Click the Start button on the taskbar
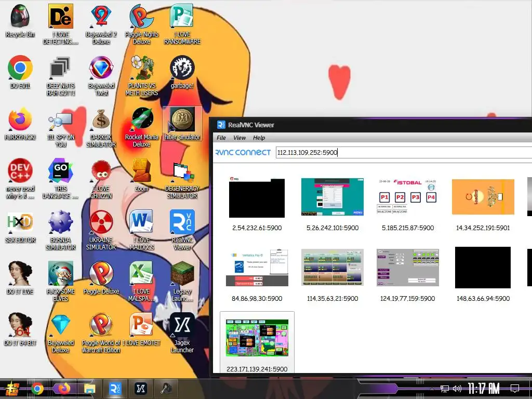The height and width of the screenshot is (399, 532). (x=12, y=389)
